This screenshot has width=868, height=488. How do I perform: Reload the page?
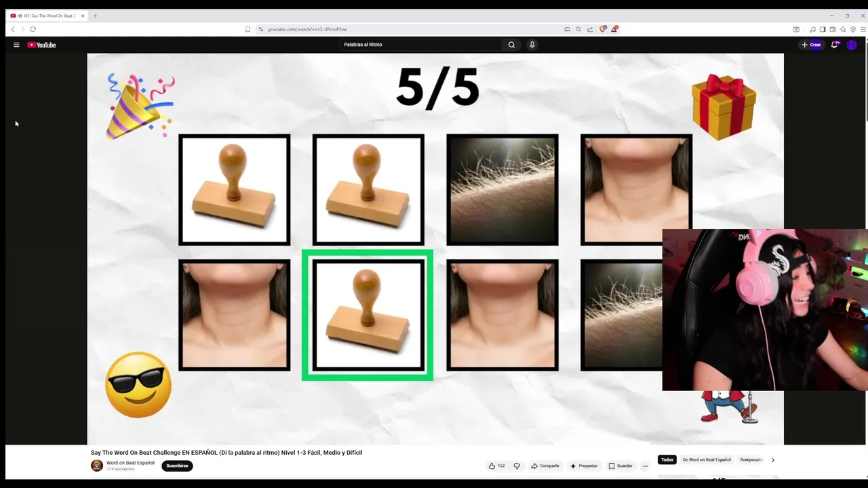point(33,29)
